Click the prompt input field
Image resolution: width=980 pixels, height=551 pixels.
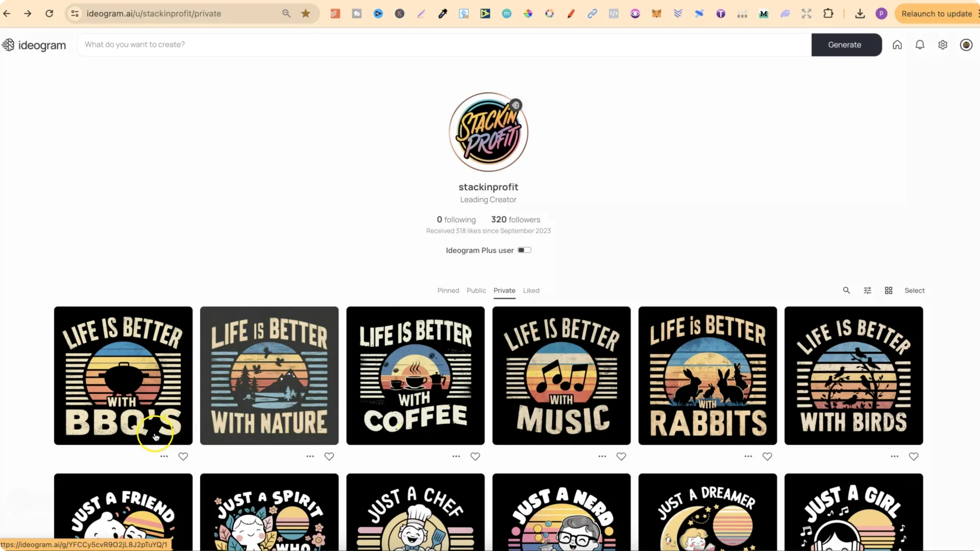pyautogui.click(x=444, y=45)
